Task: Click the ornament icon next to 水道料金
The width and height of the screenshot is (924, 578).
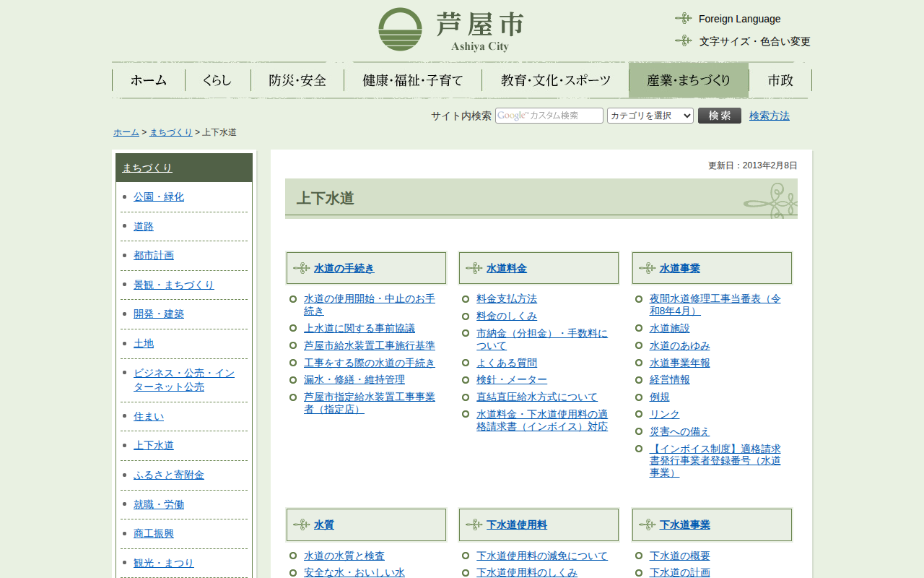Action: [x=474, y=268]
